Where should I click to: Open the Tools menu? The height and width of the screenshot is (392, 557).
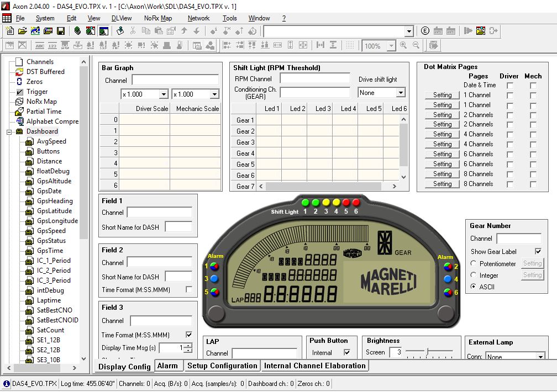point(229,18)
